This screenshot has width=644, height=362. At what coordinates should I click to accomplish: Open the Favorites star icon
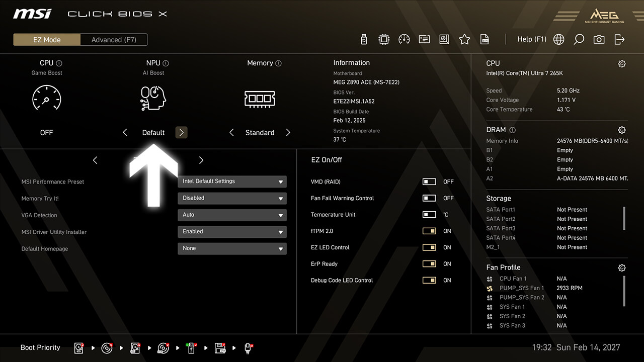[x=464, y=39]
